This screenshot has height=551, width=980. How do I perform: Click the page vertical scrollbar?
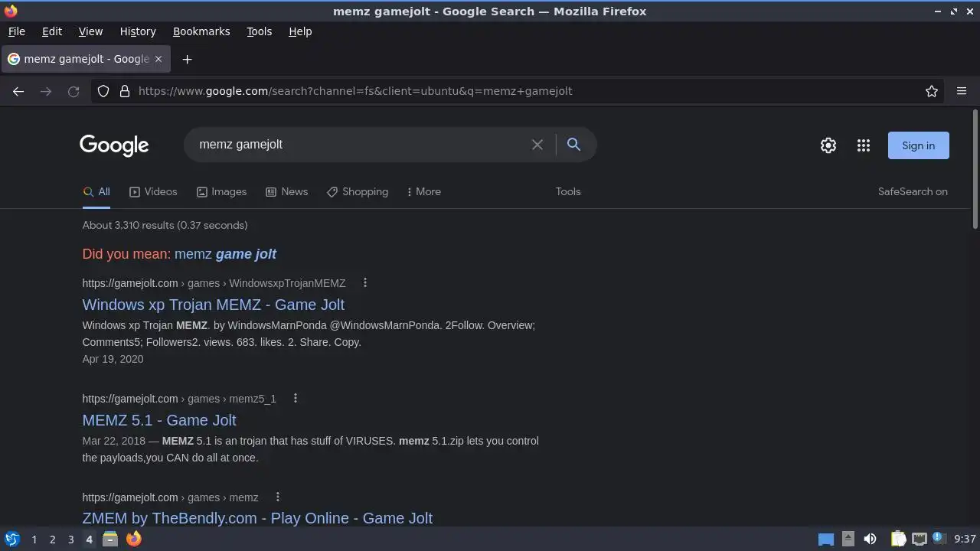point(975,169)
